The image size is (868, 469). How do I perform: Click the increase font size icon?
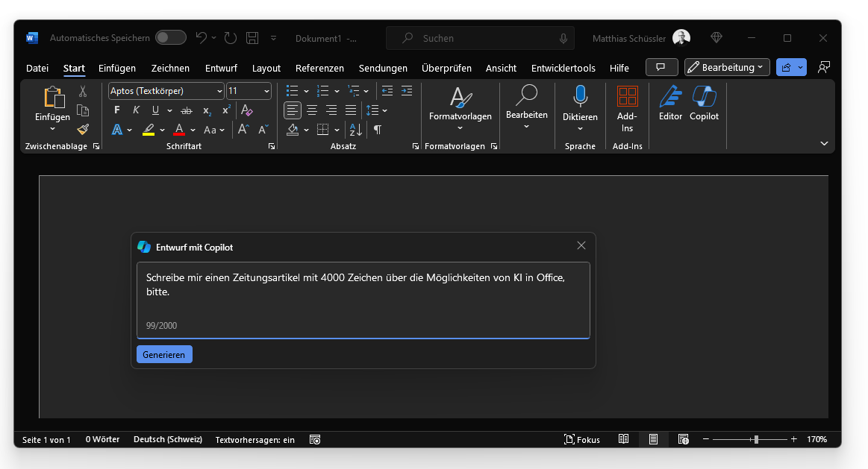click(x=243, y=130)
